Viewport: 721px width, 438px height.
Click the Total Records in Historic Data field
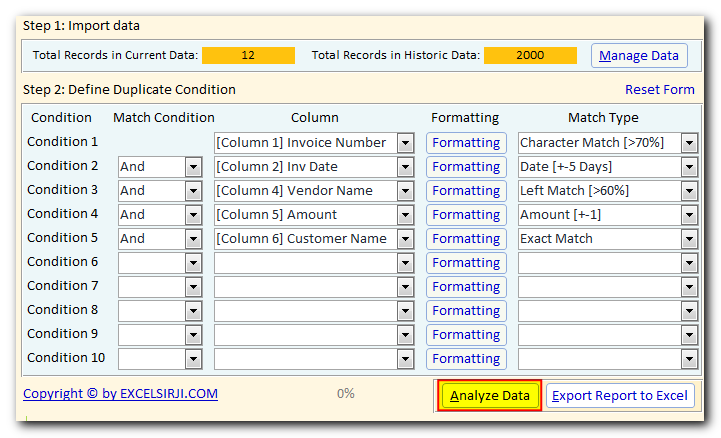[x=530, y=55]
